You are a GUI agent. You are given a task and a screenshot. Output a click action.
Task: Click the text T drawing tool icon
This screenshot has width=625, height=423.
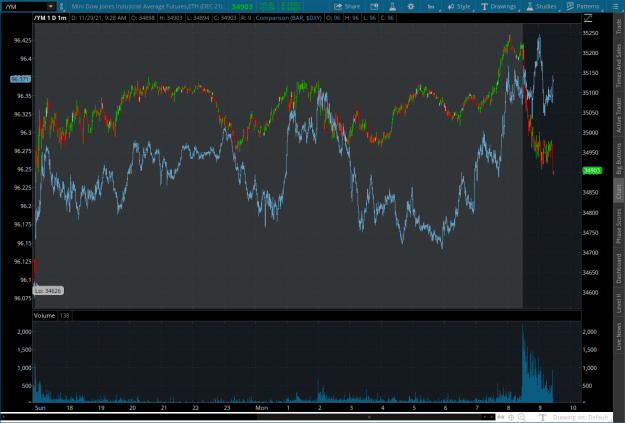(x=542, y=417)
